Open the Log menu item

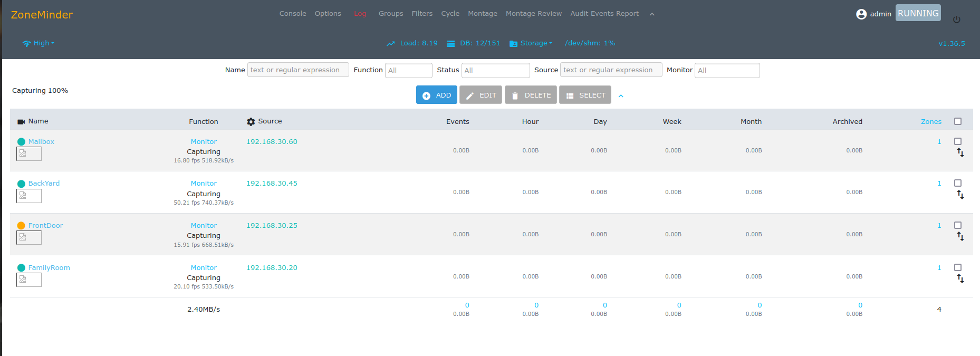360,14
